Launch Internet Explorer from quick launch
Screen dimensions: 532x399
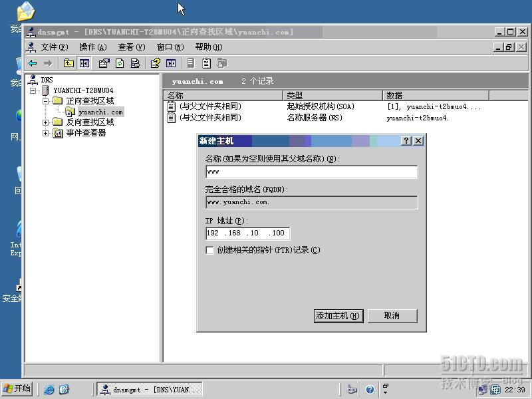(49, 390)
